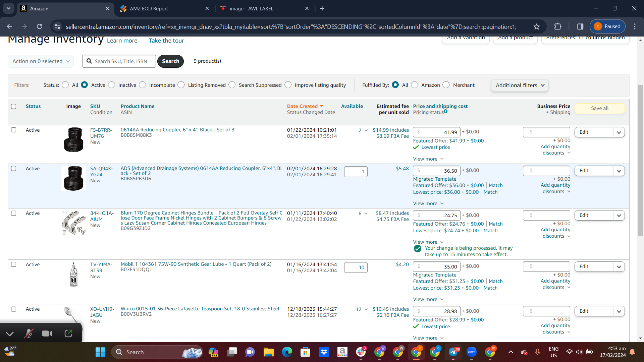Viewport: 644px width, 362px height.
Task: Open Edit dropdown arrow for 0614AA Set of 3
Action: pos(619,132)
